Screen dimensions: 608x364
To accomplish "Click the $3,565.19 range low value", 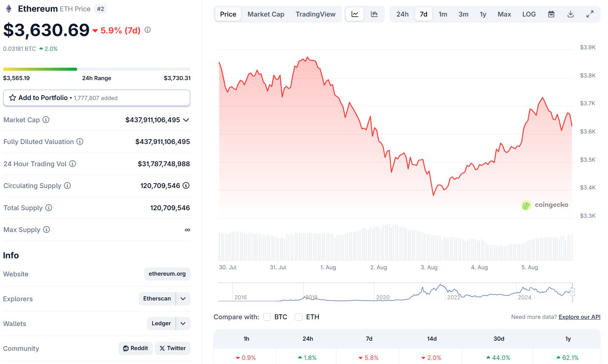I will tap(16, 78).
